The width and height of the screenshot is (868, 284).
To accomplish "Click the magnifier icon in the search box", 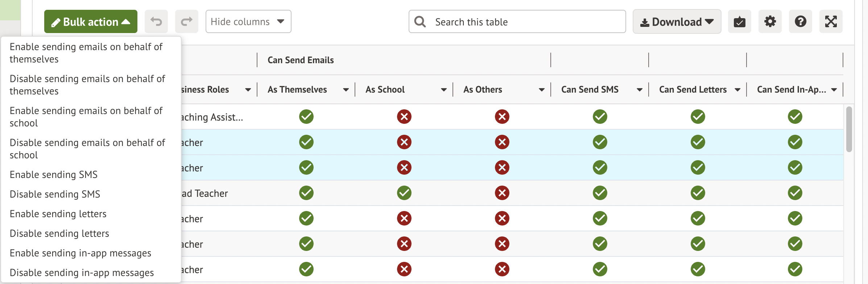I will click(x=420, y=22).
